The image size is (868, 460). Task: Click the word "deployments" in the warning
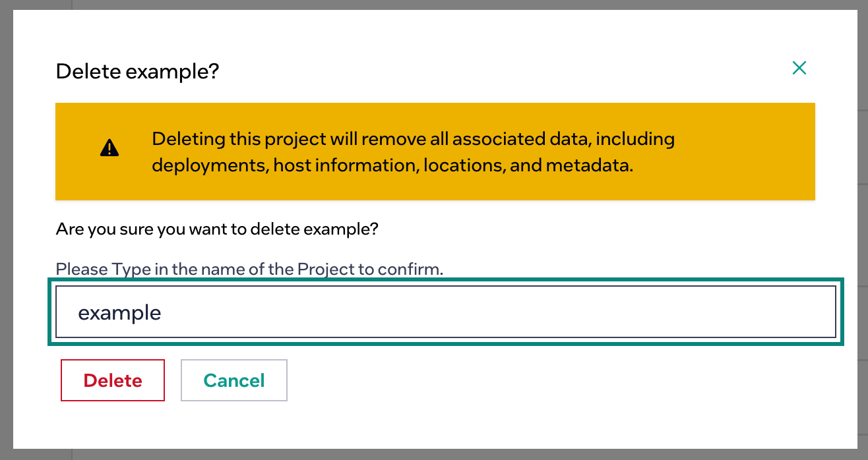[x=208, y=165]
